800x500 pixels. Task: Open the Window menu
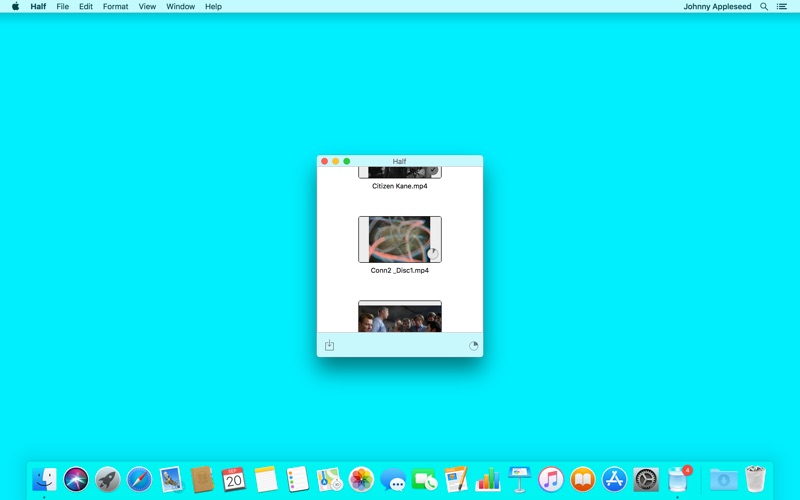tap(181, 6)
